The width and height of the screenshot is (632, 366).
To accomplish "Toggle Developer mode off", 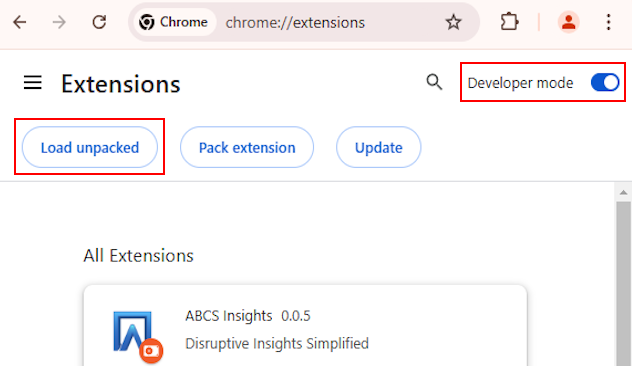I will pos(605,83).
